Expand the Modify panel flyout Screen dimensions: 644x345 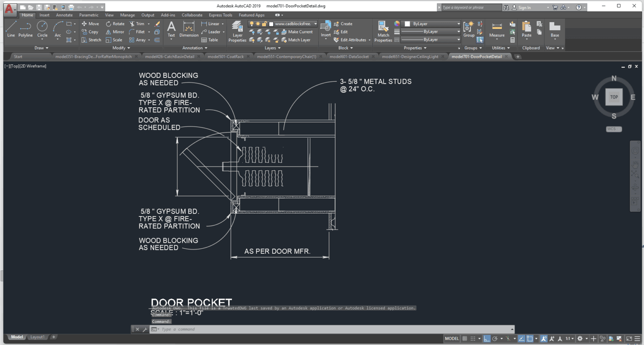click(120, 48)
